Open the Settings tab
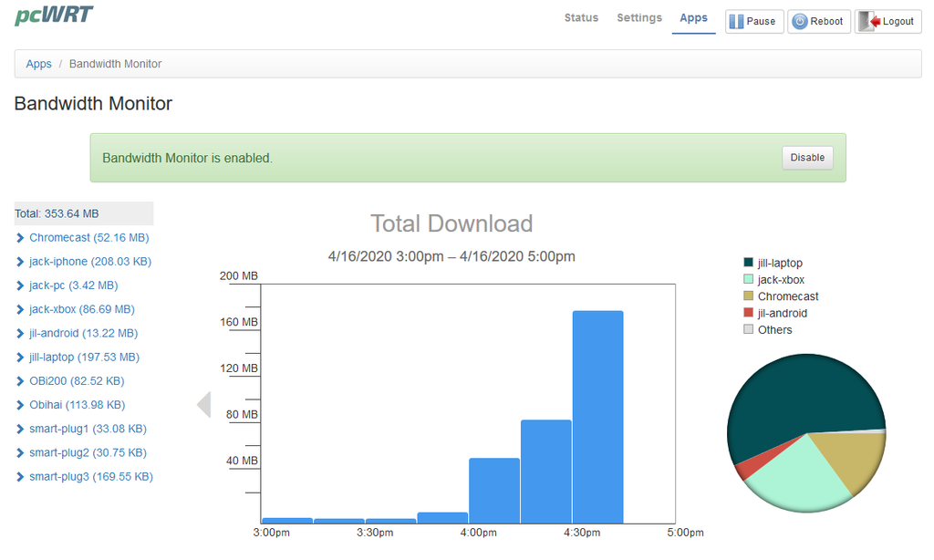This screenshot has height=560, width=934. pyautogui.click(x=638, y=18)
